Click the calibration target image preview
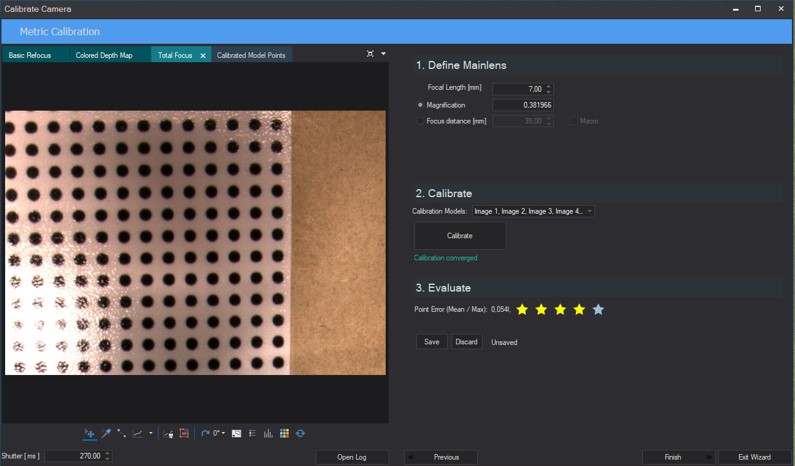Image resolution: width=795 pixels, height=466 pixels. [195, 243]
